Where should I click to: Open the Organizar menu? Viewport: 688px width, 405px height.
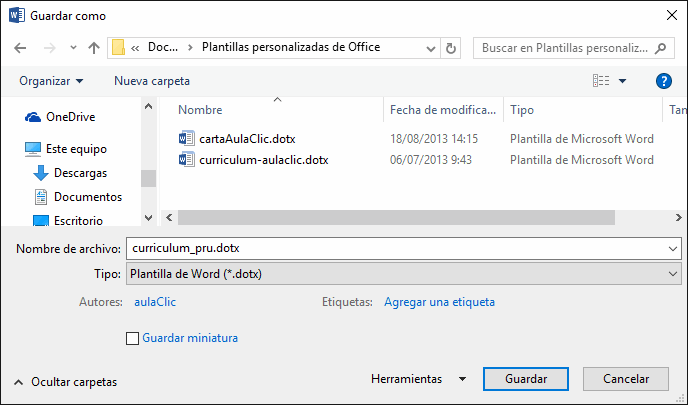pyautogui.click(x=51, y=81)
